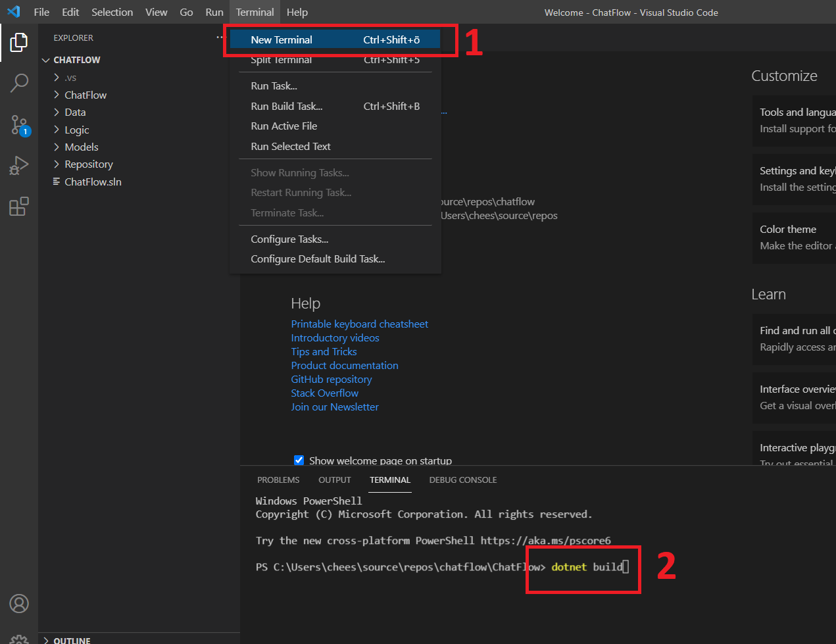Viewport: 836px width, 644px height.
Task: Open the Help menu
Action: (x=297, y=12)
